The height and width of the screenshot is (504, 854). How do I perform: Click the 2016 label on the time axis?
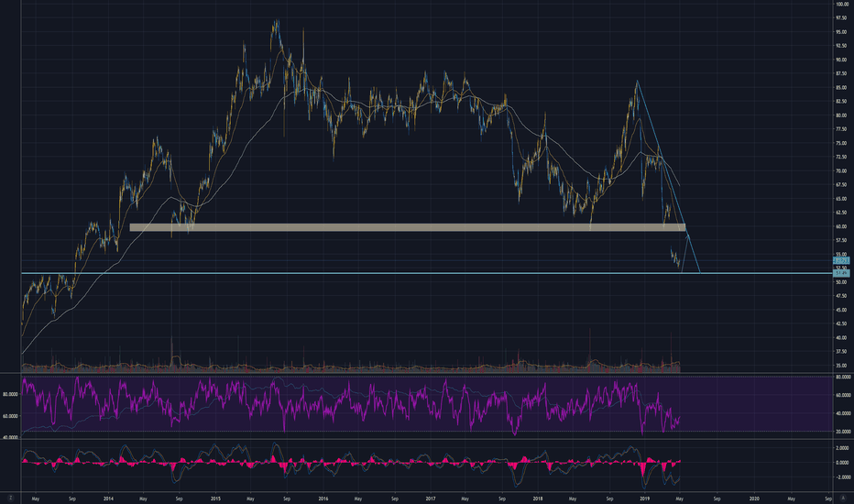(x=323, y=499)
